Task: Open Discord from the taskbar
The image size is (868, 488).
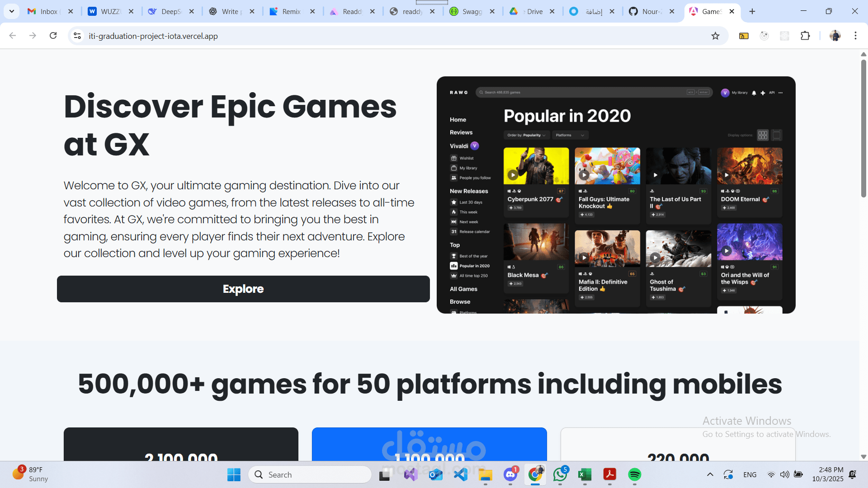Action: coord(510,474)
